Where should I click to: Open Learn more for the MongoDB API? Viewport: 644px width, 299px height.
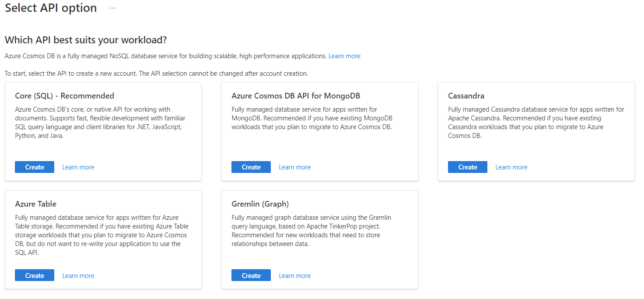(x=294, y=167)
